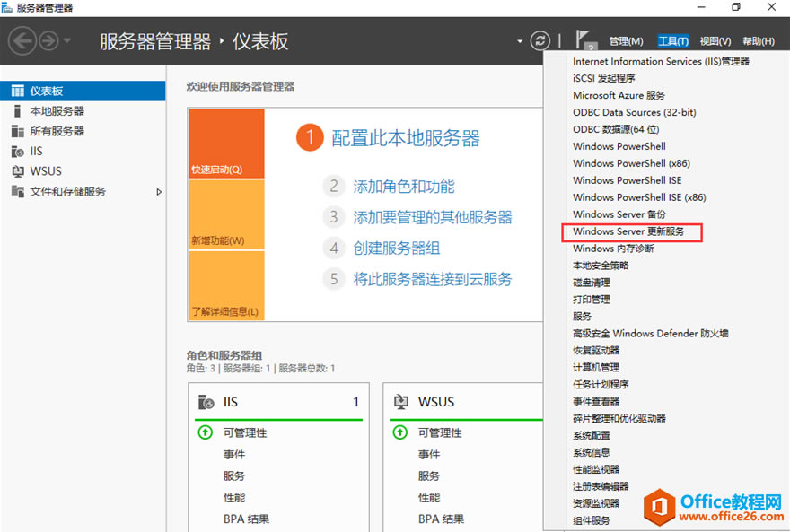Click IIS tile 可管理性 green status icon
This screenshot has height=532, width=790.
(206, 432)
